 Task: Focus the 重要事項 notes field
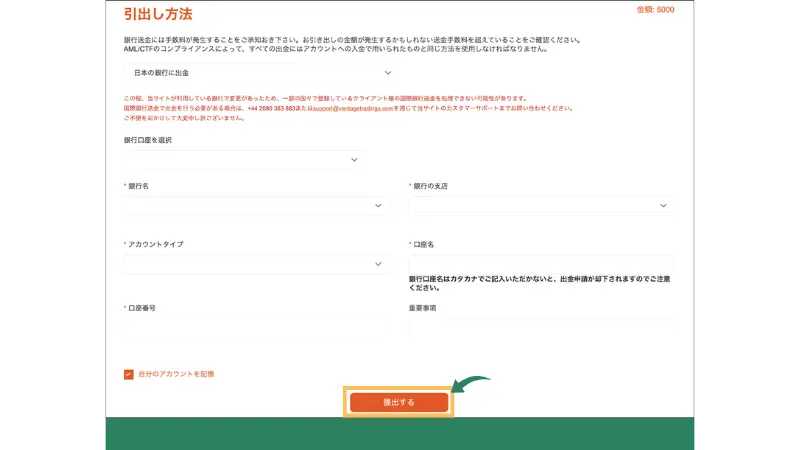coord(541,327)
